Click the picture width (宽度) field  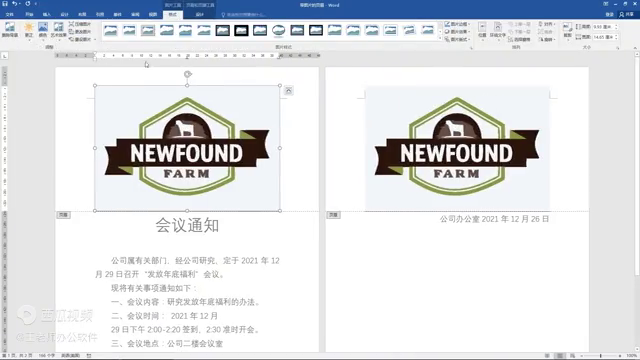[604, 37]
